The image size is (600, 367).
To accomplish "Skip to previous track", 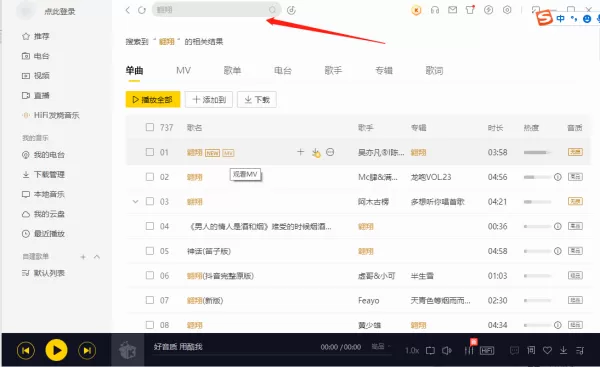I will point(26,350).
